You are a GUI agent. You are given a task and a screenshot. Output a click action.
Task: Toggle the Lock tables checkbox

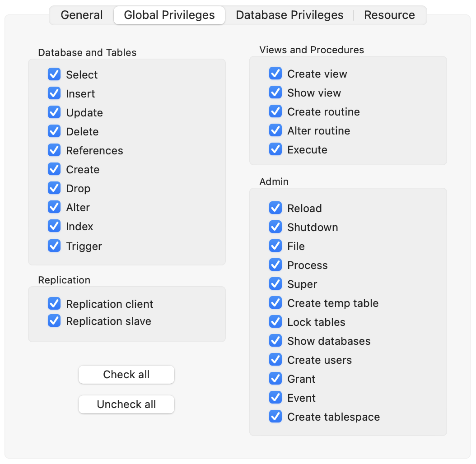coord(275,322)
